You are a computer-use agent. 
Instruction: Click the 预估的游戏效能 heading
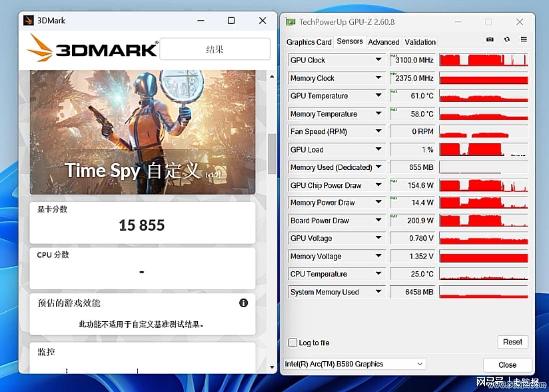click(69, 303)
